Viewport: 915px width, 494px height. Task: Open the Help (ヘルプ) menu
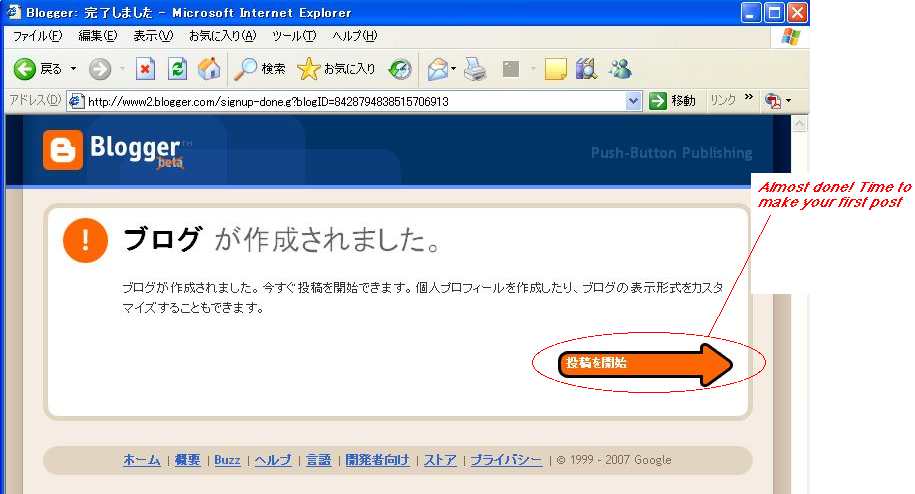pyautogui.click(x=355, y=36)
